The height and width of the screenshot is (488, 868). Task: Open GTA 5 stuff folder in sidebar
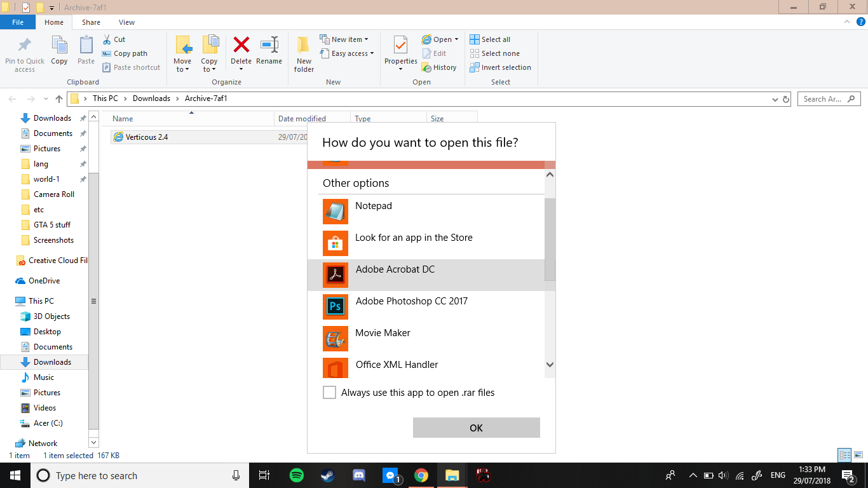[52, 225]
